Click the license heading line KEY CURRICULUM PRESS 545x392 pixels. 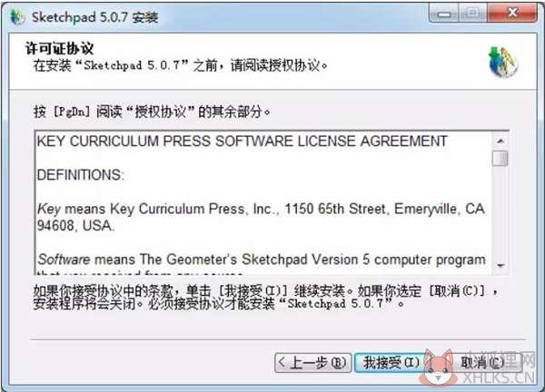point(243,142)
